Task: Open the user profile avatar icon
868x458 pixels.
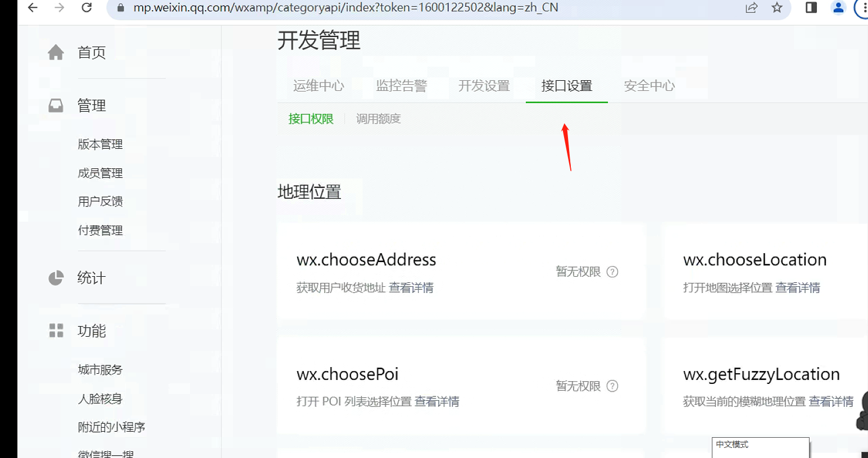Action: (838, 7)
